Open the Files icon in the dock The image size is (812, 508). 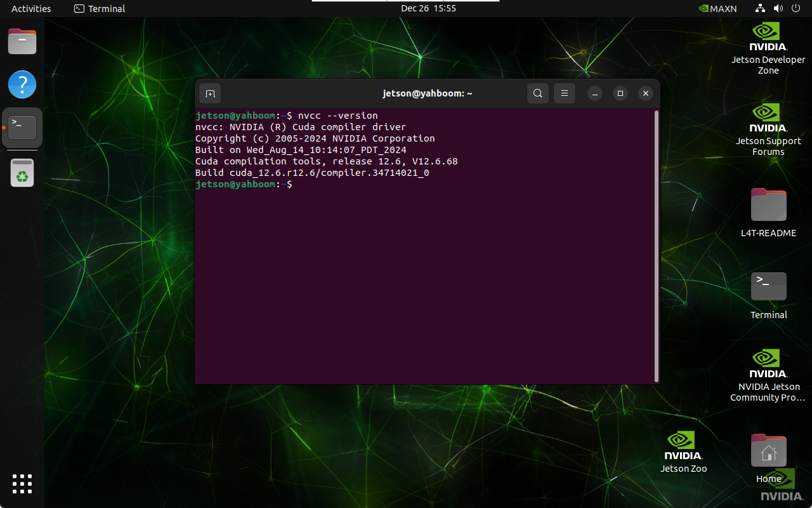tap(22, 41)
